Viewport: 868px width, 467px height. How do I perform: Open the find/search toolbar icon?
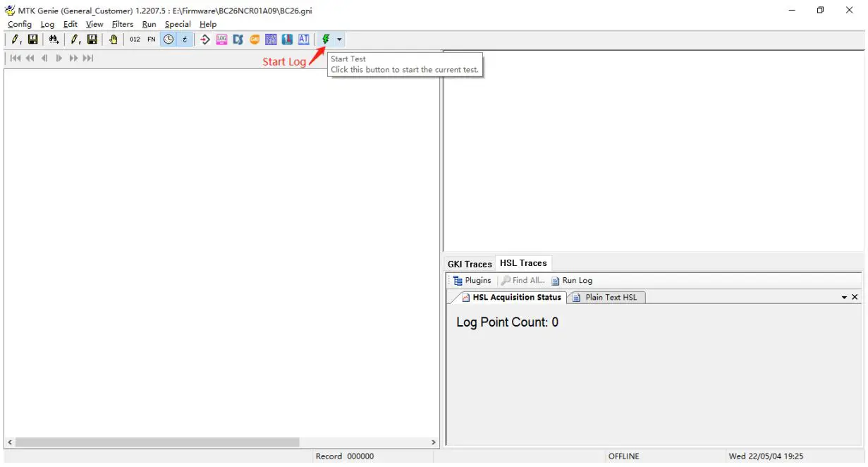coord(54,39)
